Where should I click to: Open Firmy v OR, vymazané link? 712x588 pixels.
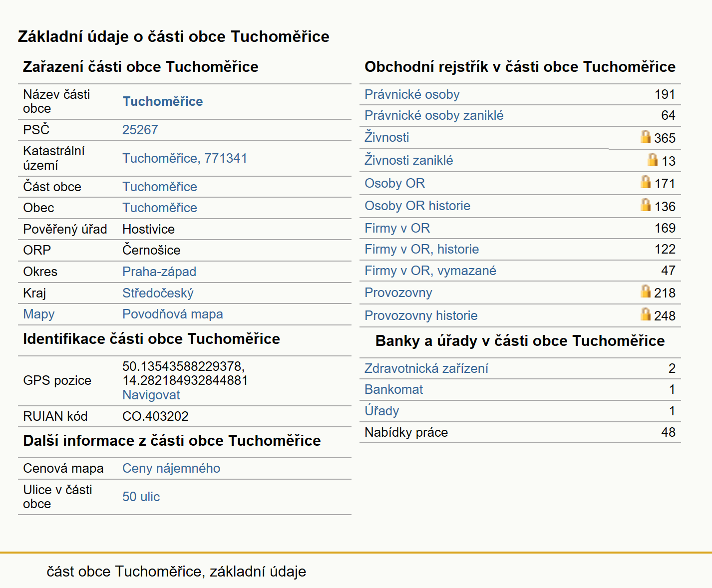430,271
